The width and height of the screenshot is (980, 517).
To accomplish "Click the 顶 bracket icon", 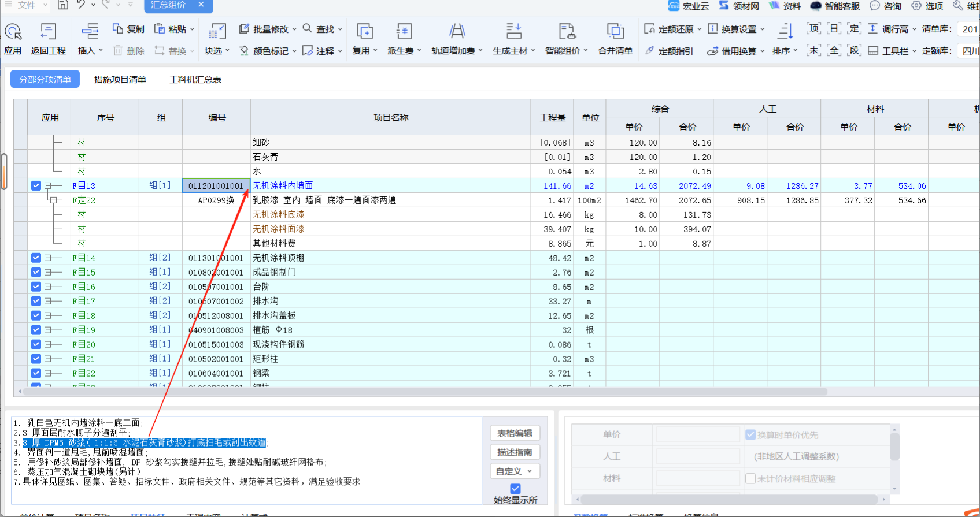I will 814,28.
